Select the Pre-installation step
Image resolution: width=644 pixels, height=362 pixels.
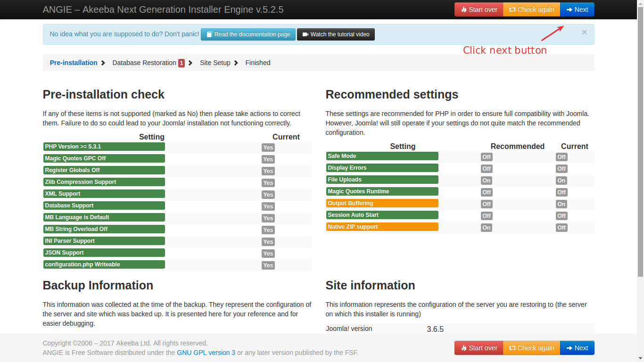click(74, 63)
